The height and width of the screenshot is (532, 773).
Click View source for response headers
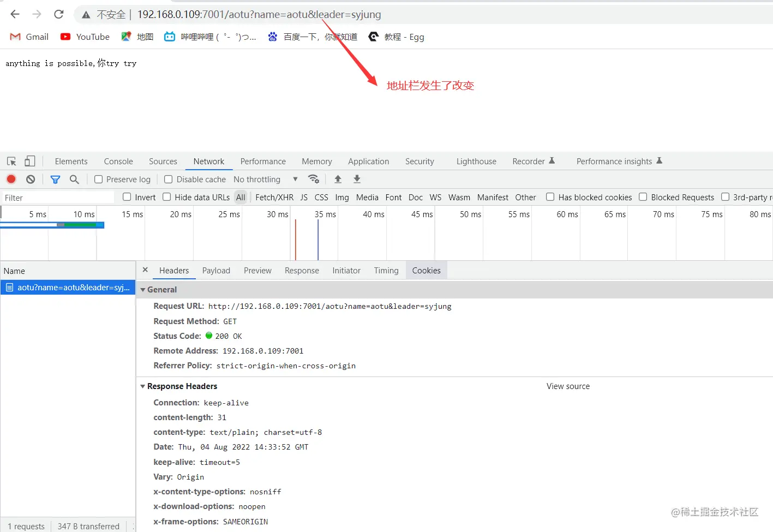pos(568,386)
